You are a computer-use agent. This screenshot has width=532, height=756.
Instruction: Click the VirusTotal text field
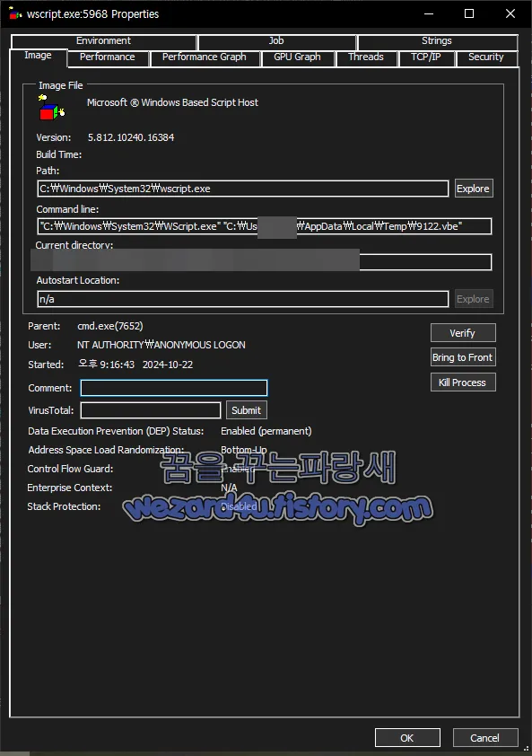[151, 410]
